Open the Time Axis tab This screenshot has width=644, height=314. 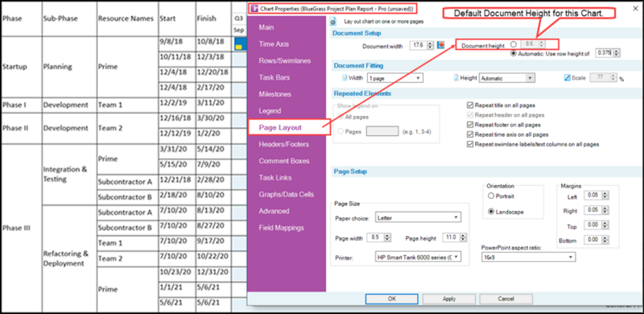(x=274, y=44)
